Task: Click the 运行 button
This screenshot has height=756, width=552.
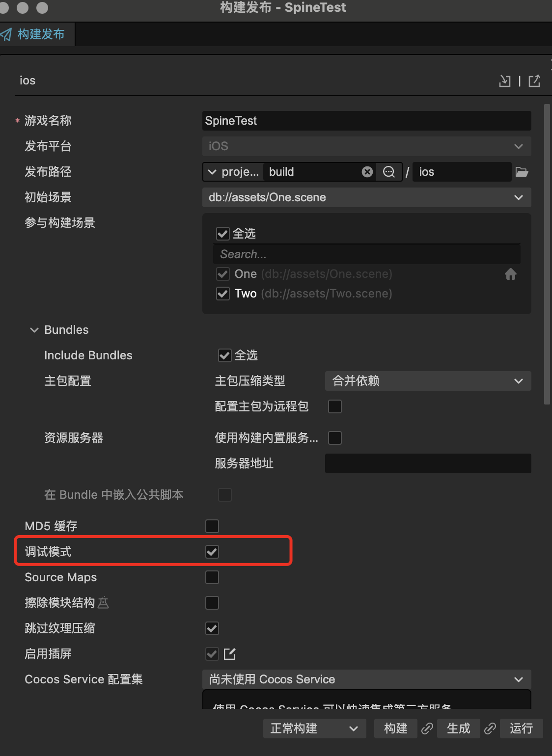Action: pos(522,729)
